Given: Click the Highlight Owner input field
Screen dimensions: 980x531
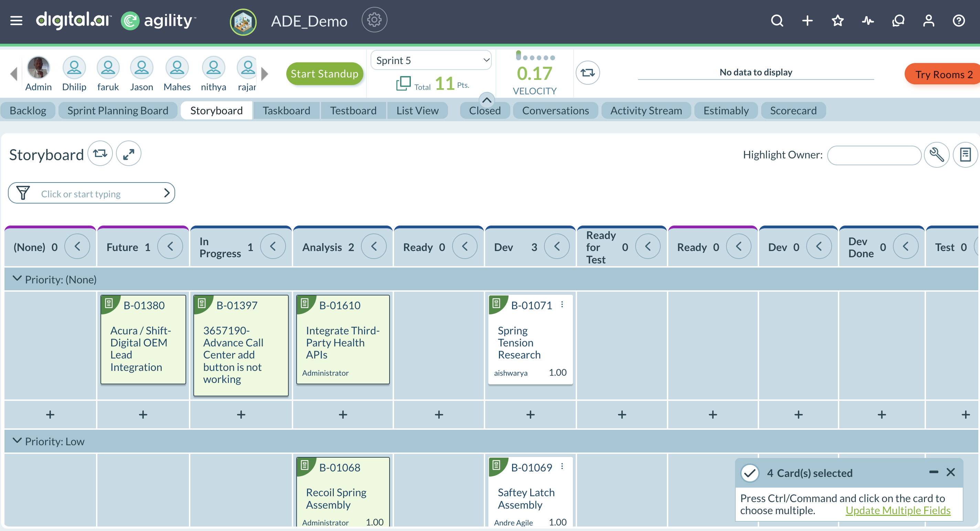Looking at the screenshot, I should [x=874, y=155].
